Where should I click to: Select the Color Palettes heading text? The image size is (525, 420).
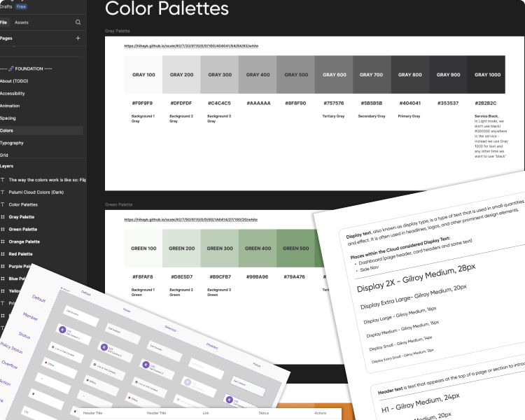(167, 8)
